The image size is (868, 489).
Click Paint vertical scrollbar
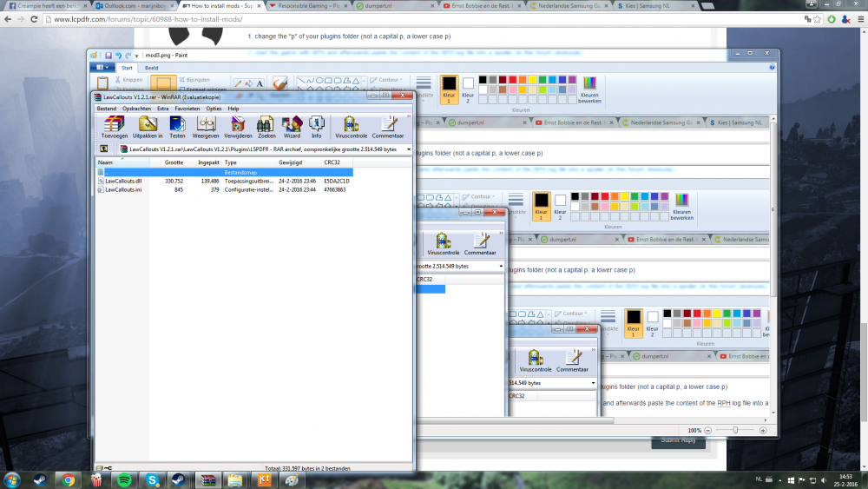(773, 265)
